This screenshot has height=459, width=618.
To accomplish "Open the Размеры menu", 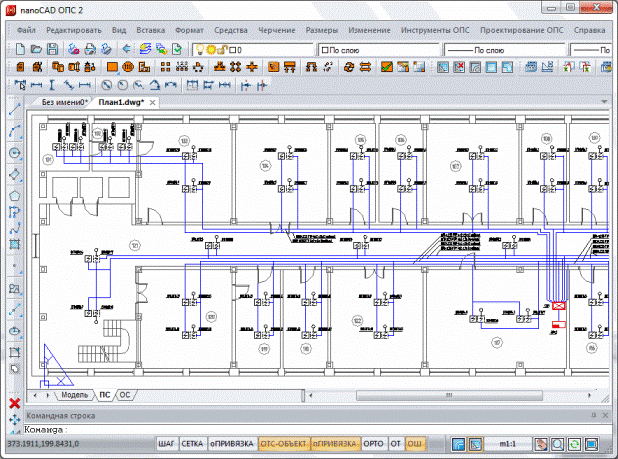I will pyautogui.click(x=322, y=30).
